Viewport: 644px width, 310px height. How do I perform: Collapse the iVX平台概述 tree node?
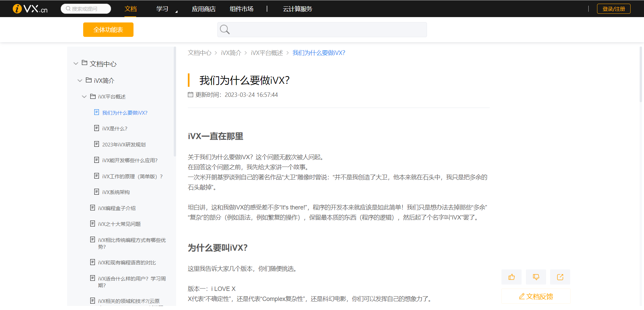84,97
